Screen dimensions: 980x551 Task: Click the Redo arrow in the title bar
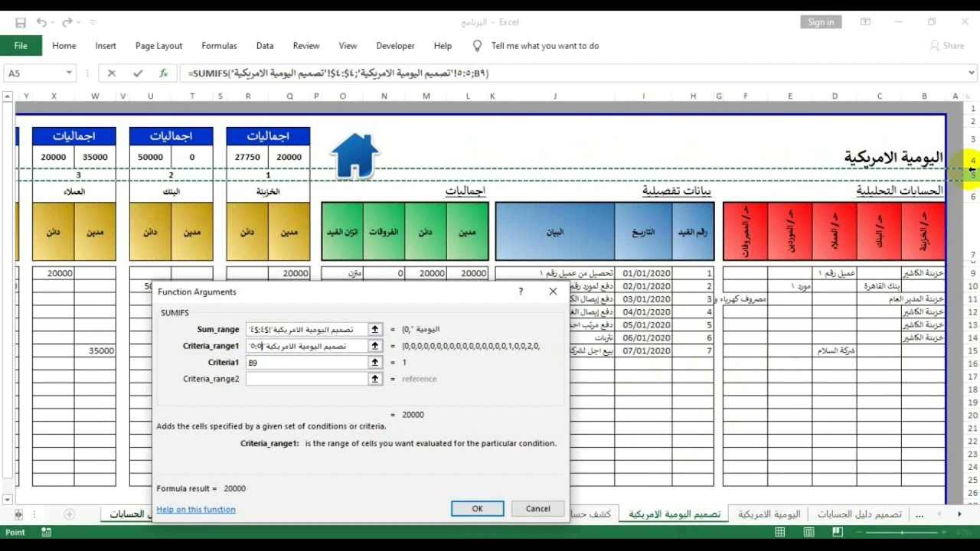(67, 22)
